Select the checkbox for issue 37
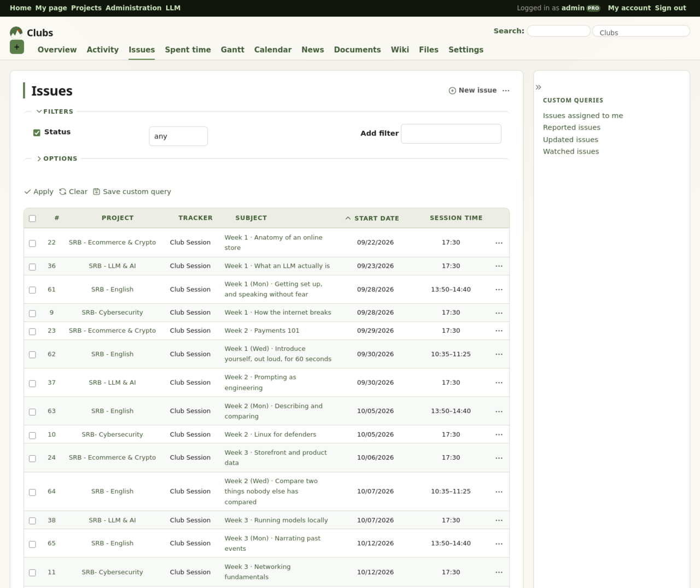The image size is (700, 588). 32,384
